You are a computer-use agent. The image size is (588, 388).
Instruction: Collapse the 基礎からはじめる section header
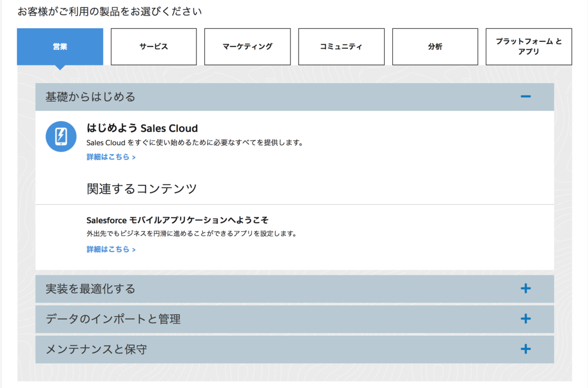pyautogui.click(x=295, y=97)
